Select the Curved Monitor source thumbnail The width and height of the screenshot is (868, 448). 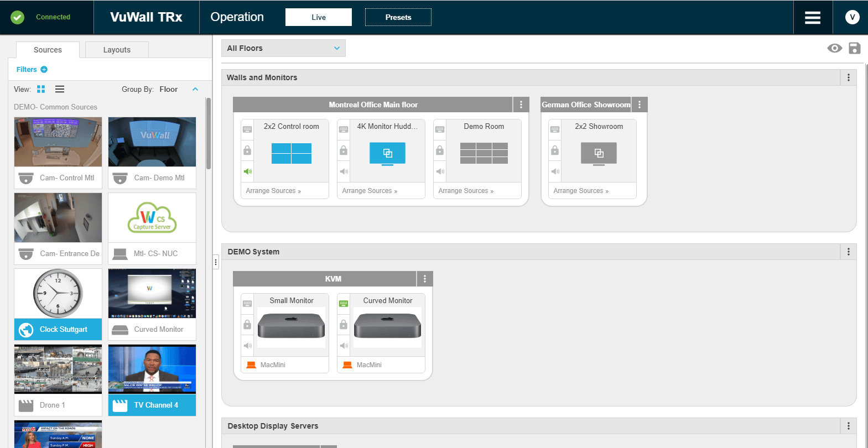(x=152, y=294)
